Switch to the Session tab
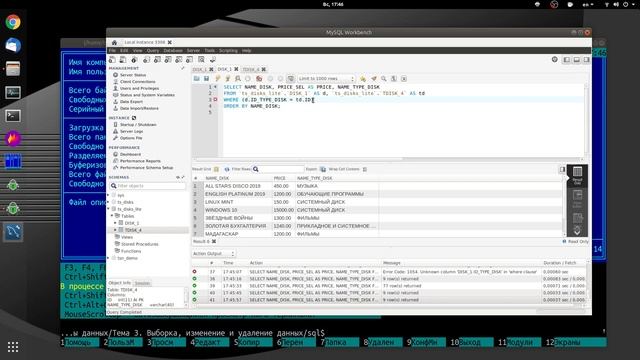 (142, 283)
